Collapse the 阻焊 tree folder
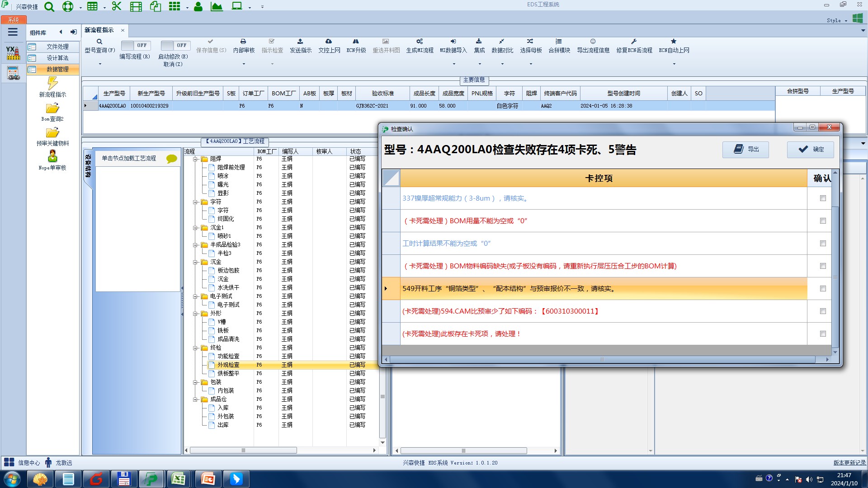Viewport: 868px width, 488px height. [x=196, y=159]
